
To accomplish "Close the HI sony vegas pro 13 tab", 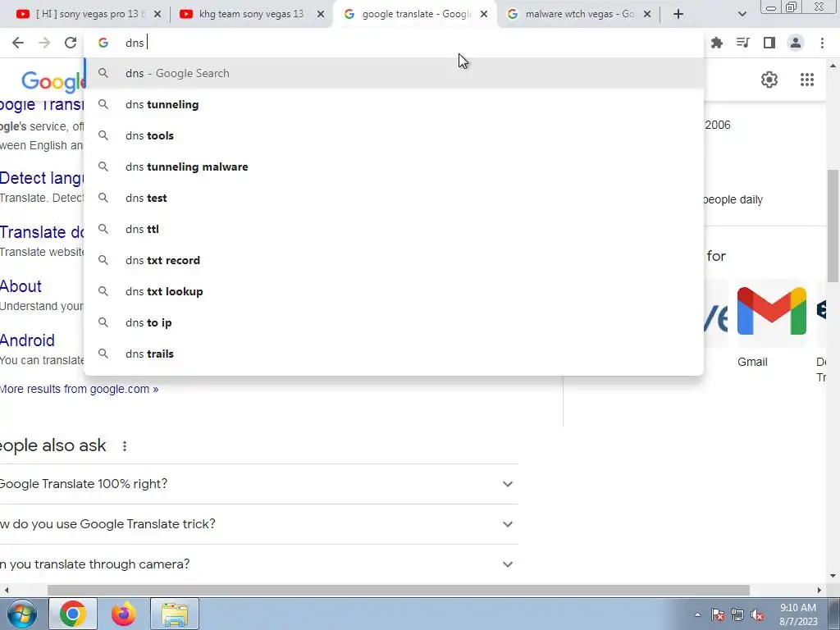I will [157, 14].
